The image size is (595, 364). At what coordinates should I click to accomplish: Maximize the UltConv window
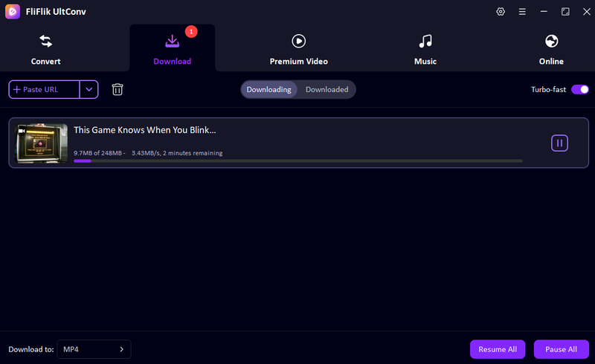[x=565, y=12]
